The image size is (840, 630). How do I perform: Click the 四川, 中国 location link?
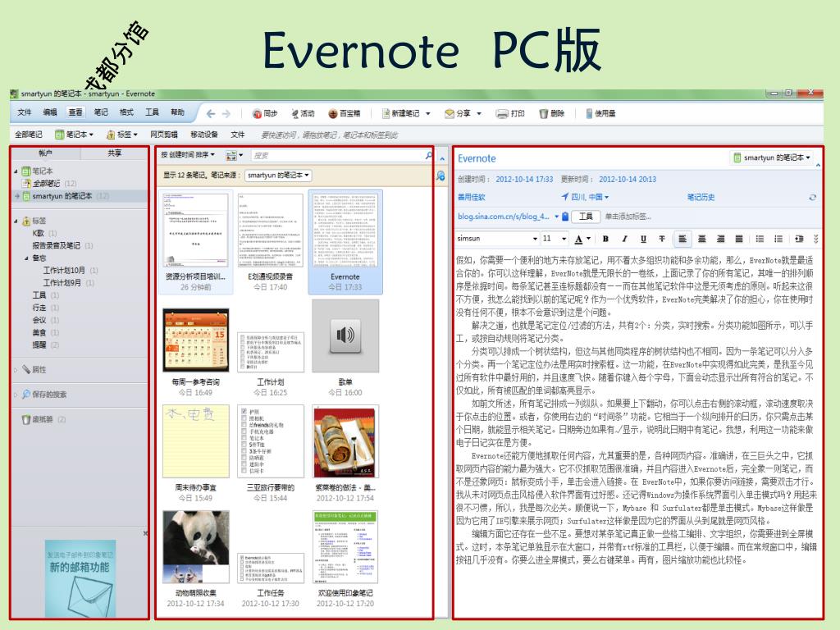pos(585,197)
